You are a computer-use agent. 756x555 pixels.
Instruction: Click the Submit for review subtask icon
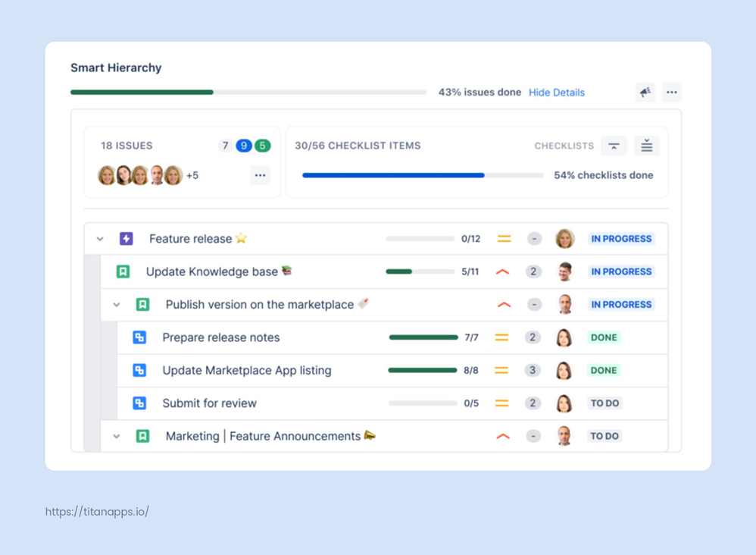139,403
